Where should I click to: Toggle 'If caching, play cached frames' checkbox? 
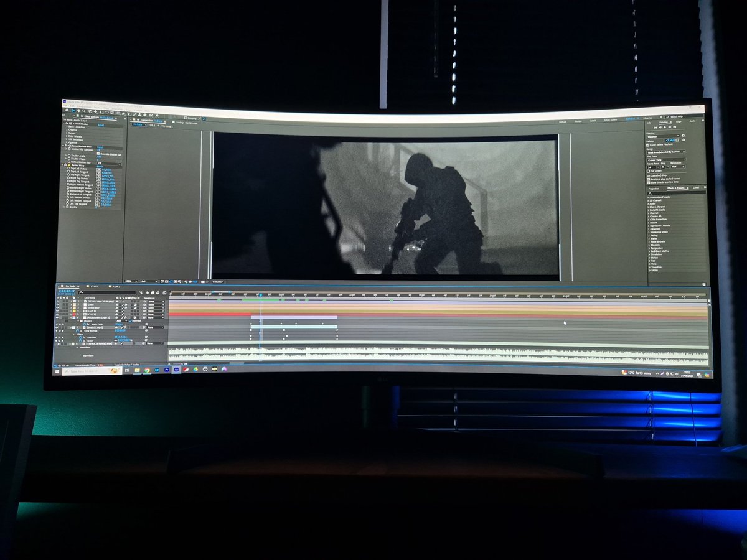[x=648, y=179]
